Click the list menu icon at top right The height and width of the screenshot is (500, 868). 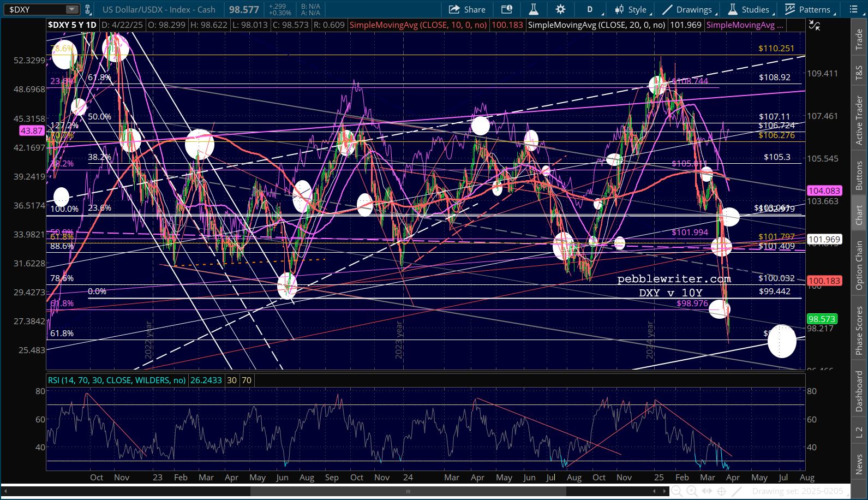(854, 9)
